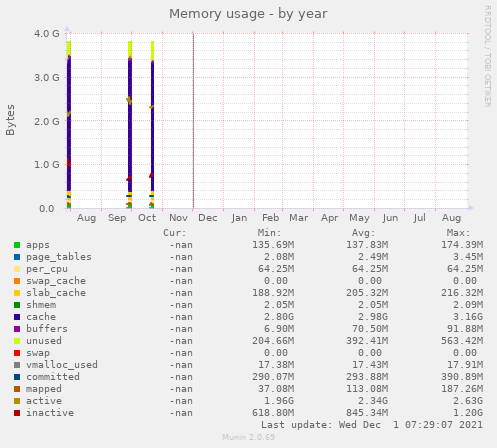Click the mapped legend color swatch
The height and width of the screenshot is (448, 497).
click(x=17, y=389)
